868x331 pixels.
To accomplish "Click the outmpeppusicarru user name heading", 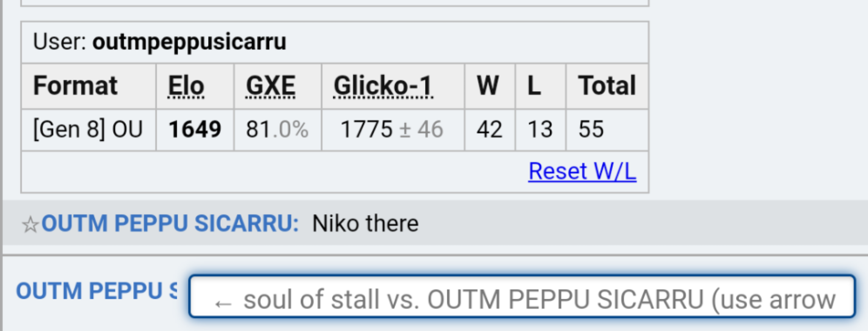I will pos(189,42).
